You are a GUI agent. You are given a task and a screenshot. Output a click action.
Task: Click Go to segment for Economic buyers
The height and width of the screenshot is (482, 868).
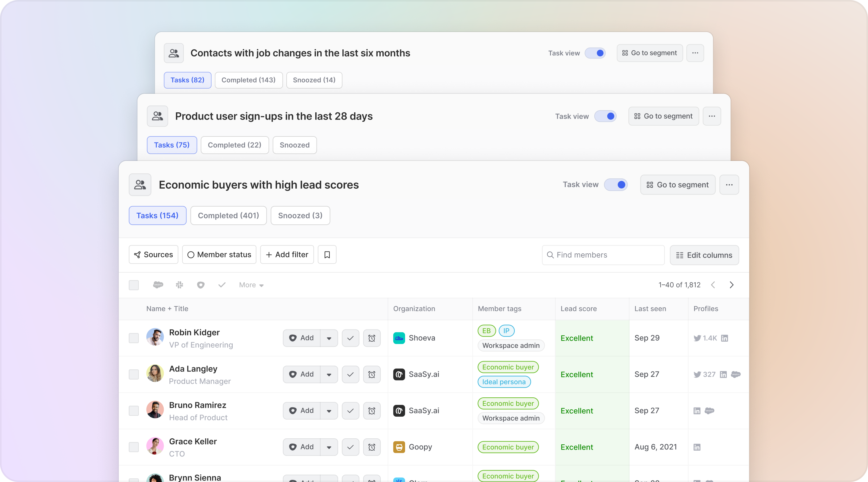[x=678, y=185]
